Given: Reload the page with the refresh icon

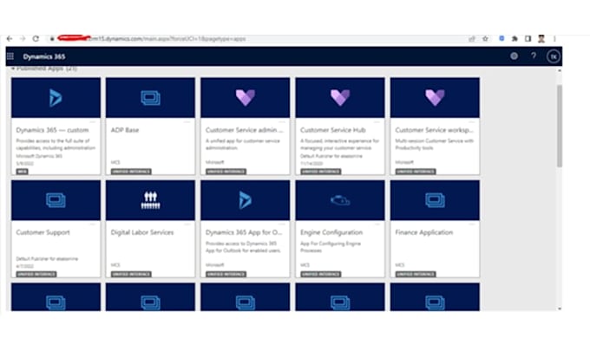Looking at the screenshot, I should 36,38.
